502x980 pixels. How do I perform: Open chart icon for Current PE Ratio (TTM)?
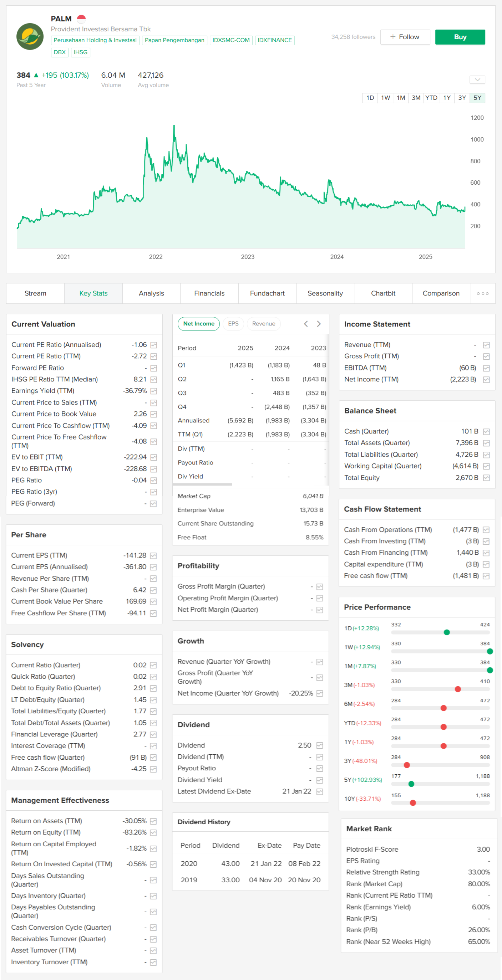pyautogui.click(x=153, y=356)
